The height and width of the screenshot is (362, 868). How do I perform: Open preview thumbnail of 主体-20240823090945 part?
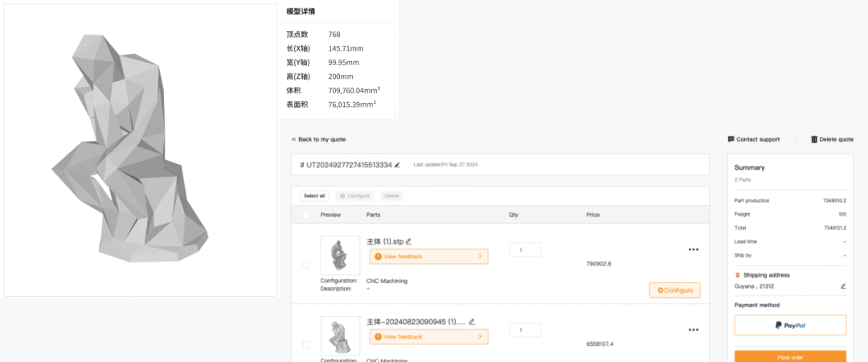click(340, 336)
